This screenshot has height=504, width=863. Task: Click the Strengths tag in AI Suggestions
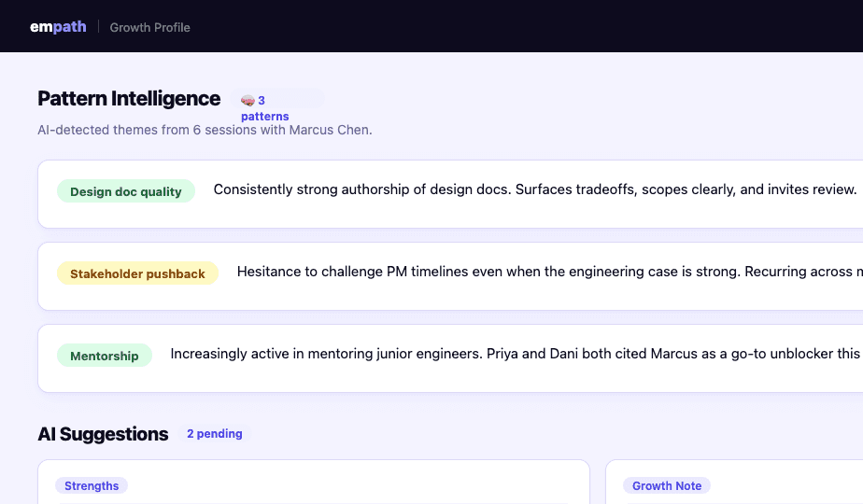click(x=92, y=485)
